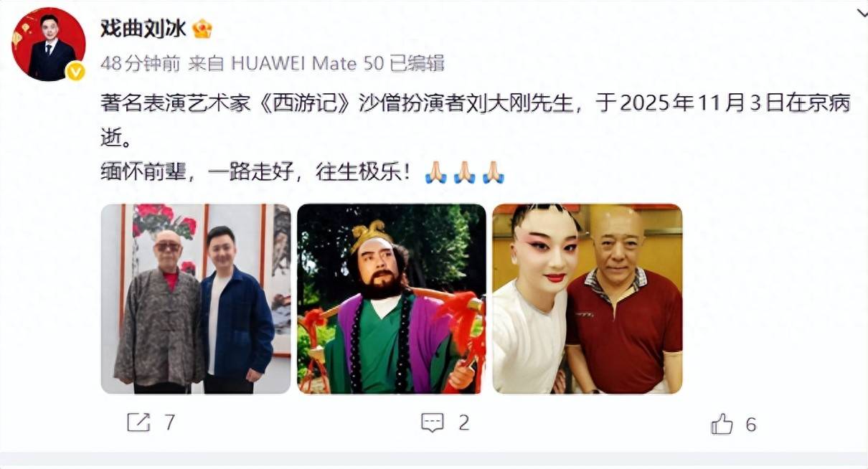
Task: Expand the post options chevron at top right
Action: click(861, 14)
